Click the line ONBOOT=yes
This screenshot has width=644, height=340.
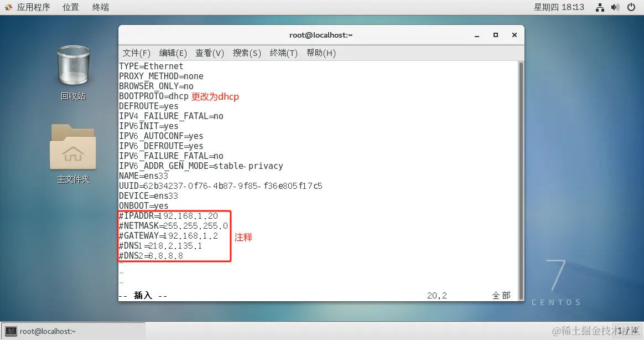point(143,205)
